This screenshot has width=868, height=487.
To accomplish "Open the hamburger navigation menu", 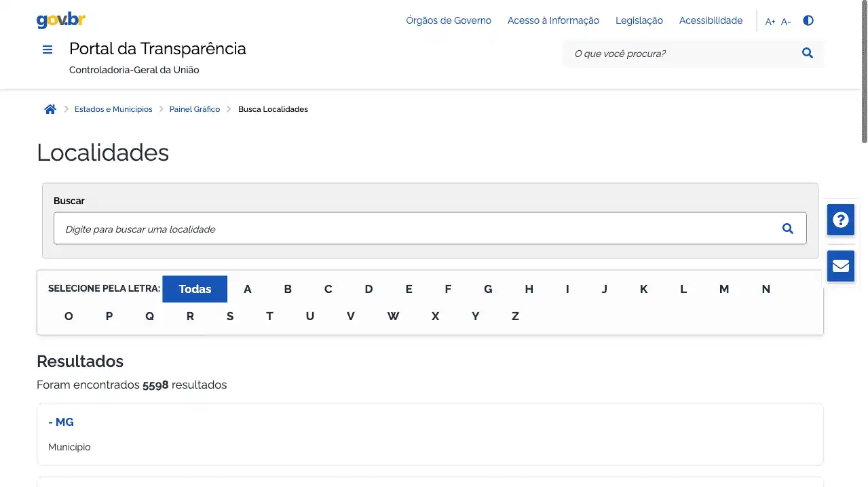I will [x=48, y=50].
